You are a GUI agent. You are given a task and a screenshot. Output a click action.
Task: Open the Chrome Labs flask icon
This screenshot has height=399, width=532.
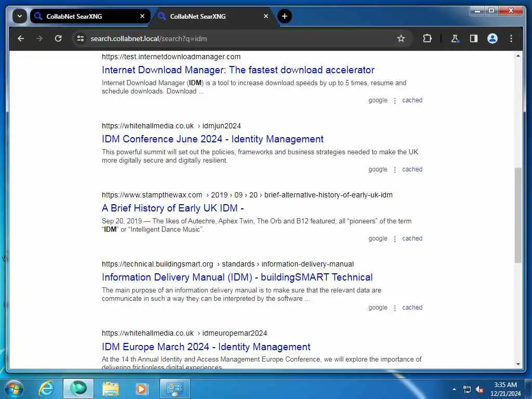click(455, 38)
